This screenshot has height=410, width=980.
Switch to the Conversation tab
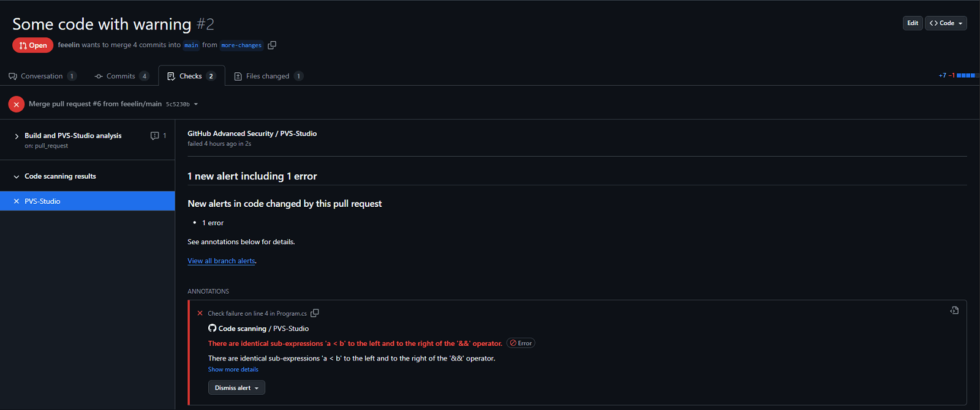42,76
